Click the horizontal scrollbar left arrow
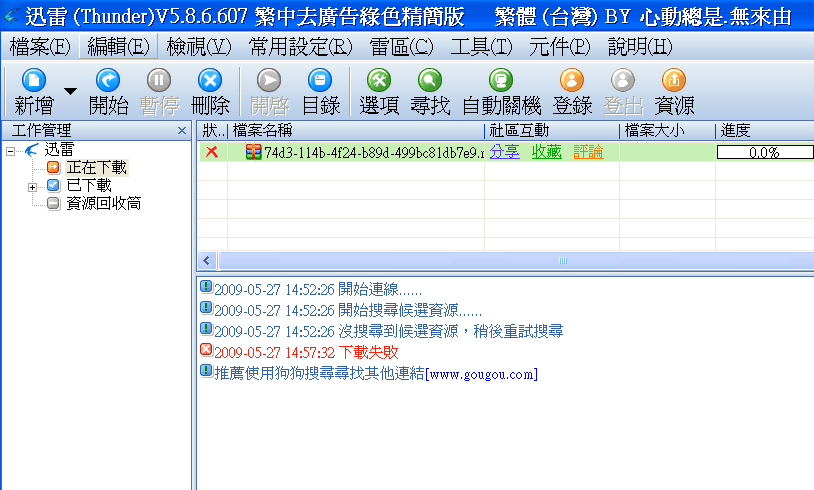This screenshot has width=814, height=490. (207, 261)
